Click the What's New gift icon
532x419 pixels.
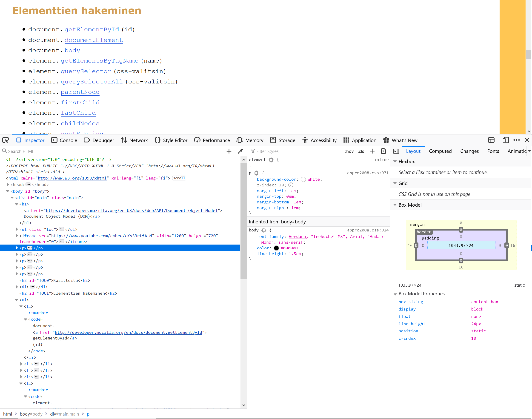point(386,140)
